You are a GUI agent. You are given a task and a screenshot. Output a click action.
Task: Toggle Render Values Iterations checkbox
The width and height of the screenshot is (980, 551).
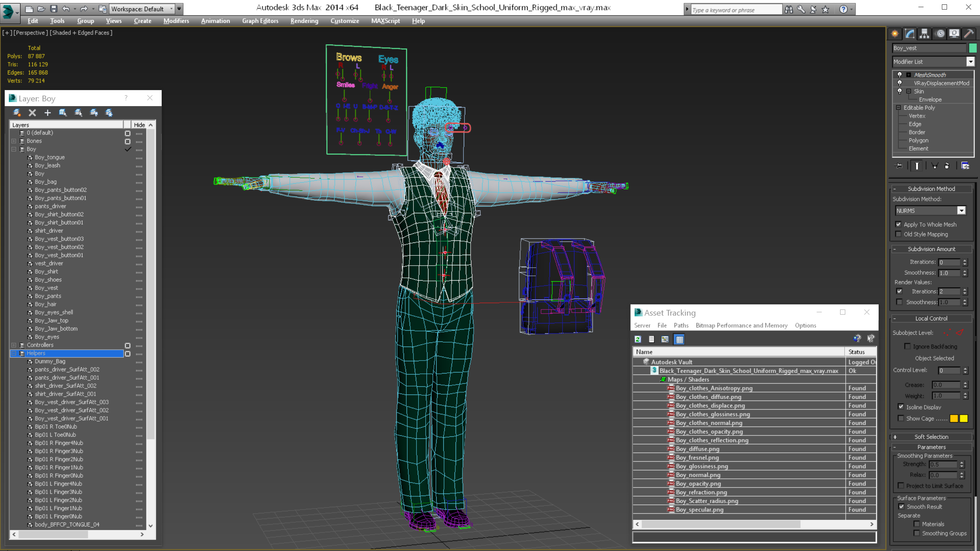899,291
